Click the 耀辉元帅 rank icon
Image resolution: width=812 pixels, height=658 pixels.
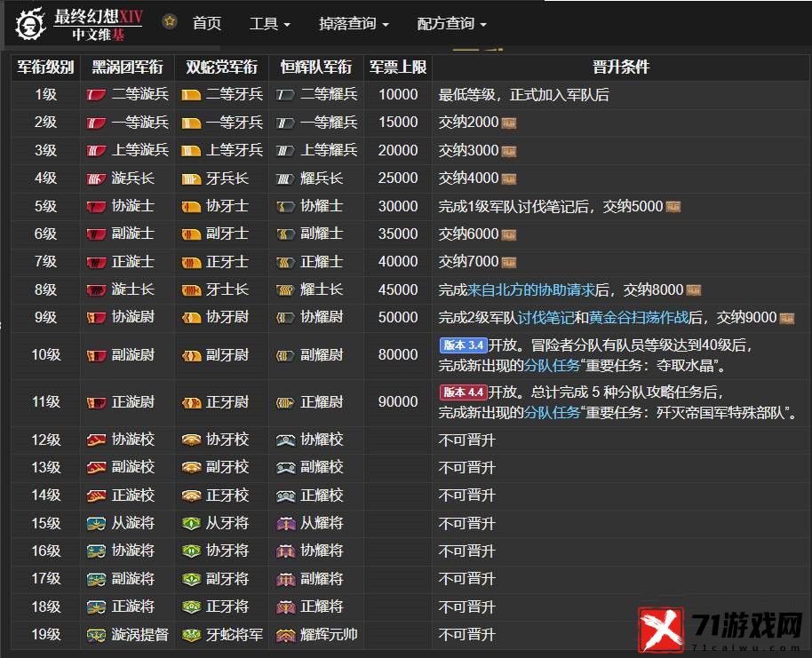coord(285,635)
